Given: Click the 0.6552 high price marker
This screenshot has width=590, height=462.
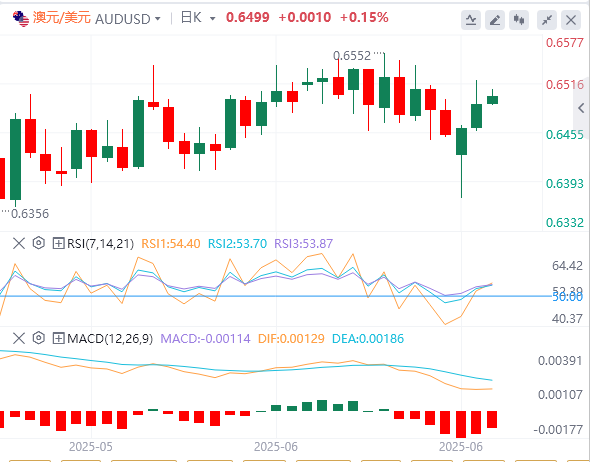Looking at the screenshot, I should (x=352, y=56).
